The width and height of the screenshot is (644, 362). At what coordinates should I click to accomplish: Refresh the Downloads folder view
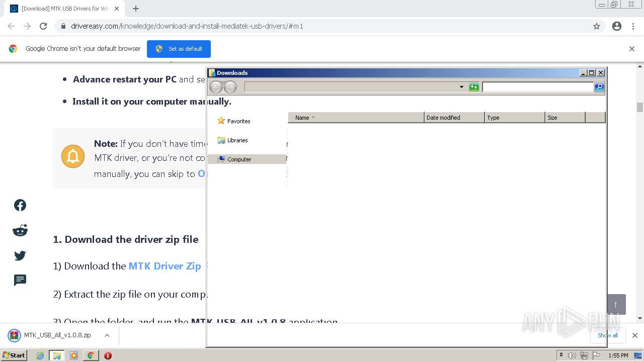point(474,87)
